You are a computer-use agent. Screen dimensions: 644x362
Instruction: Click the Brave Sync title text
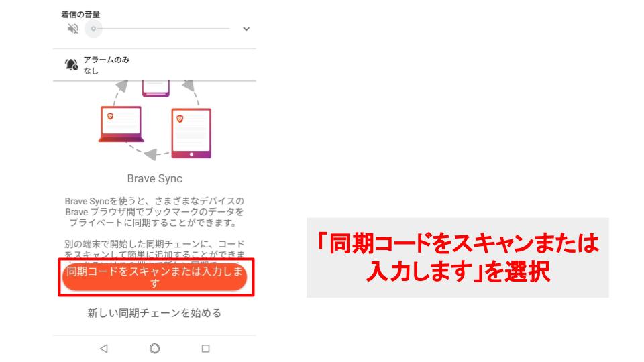pos(154,178)
